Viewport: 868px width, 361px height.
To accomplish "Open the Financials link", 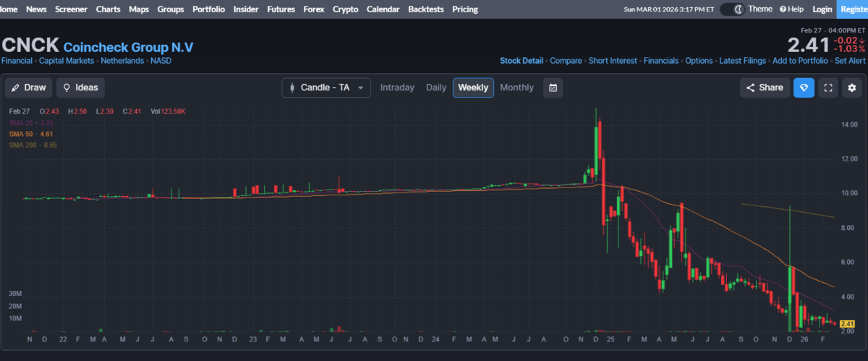I will (661, 61).
